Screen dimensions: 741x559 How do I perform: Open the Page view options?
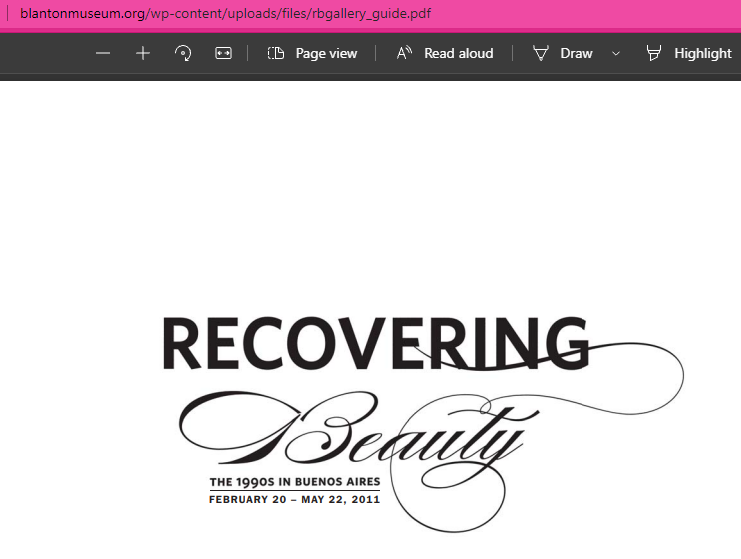tap(312, 53)
